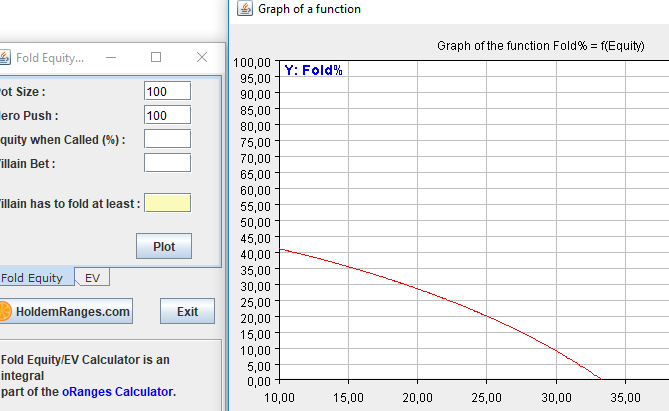Click the 75,00 y-axis value
This screenshot has width=669, height=411.
pos(255,143)
